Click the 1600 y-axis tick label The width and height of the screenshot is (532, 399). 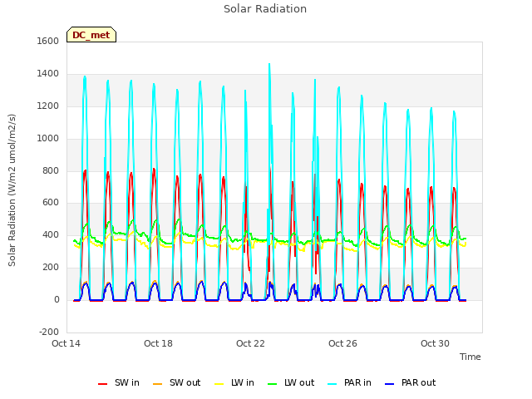(48, 41)
